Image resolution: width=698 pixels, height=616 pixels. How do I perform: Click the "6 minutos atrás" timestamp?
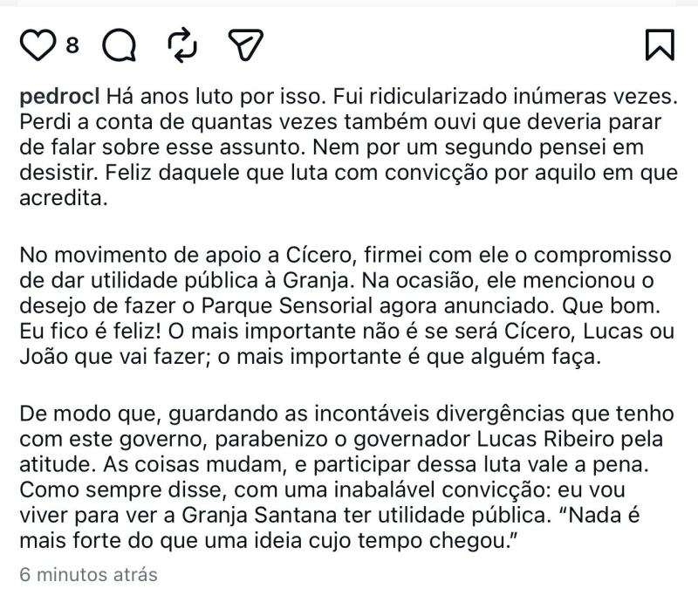88,575
